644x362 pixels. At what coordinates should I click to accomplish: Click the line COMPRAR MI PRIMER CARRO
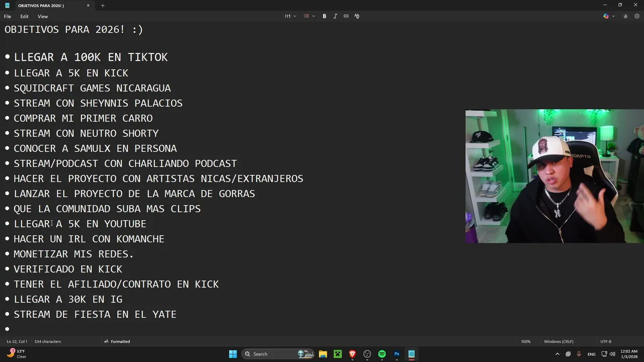point(83,118)
